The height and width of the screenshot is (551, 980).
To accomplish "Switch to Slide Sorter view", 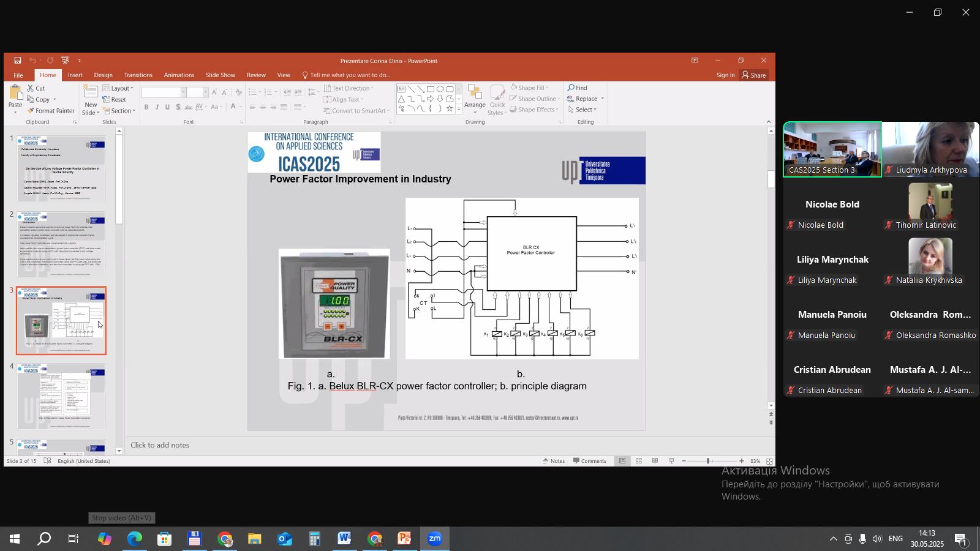I will click(638, 461).
